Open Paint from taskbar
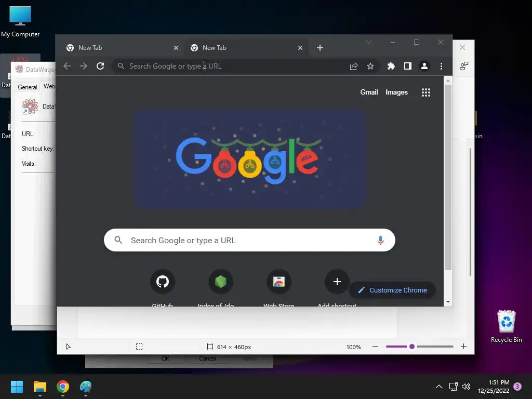Screen dimensions: 532x399 coord(86,387)
